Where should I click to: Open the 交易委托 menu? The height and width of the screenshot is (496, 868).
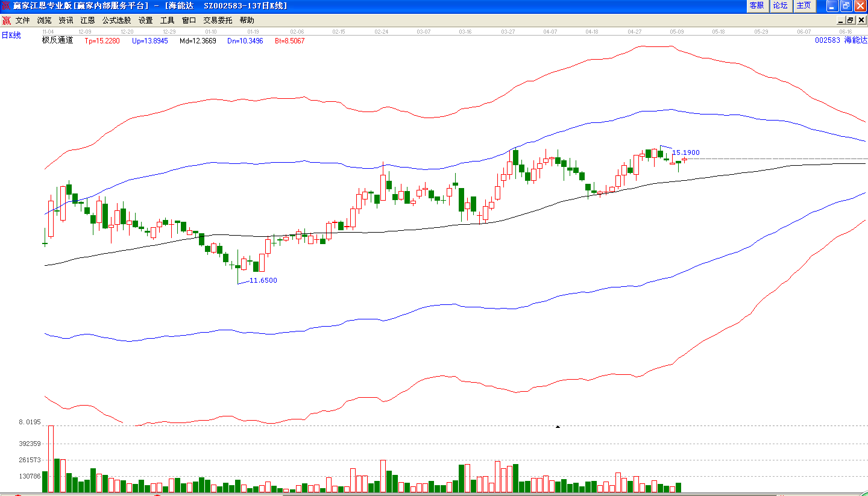coord(218,20)
